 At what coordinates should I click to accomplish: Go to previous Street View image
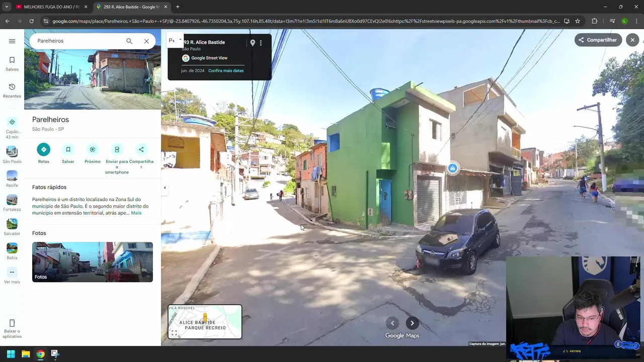[x=392, y=323]
